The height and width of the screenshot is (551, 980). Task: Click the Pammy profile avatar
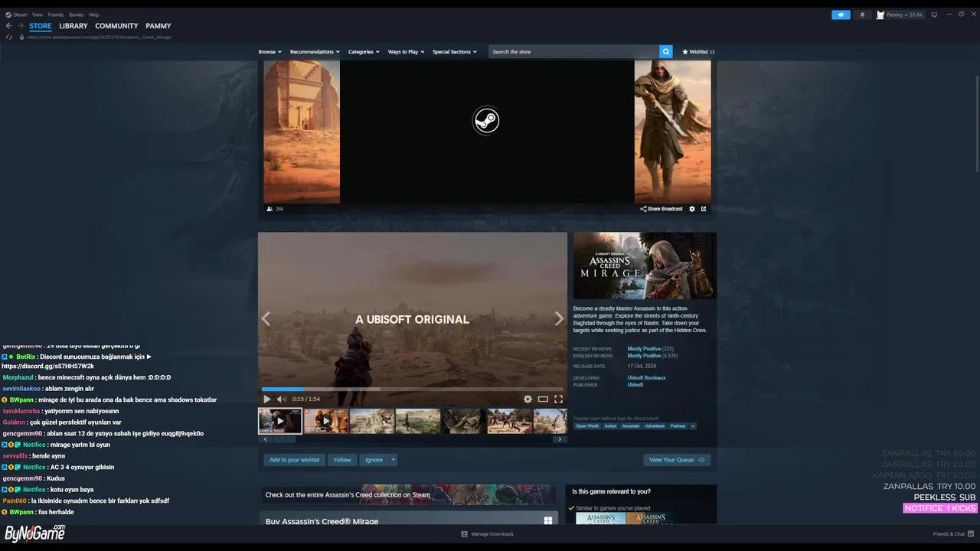click(880, 15)
